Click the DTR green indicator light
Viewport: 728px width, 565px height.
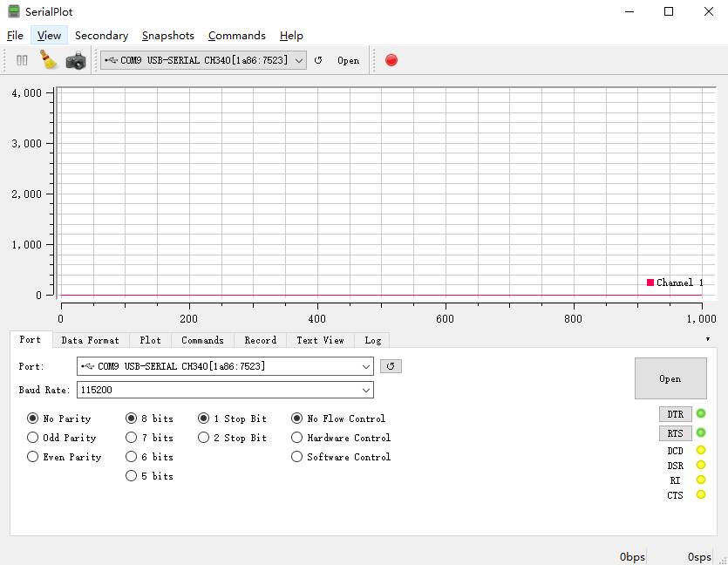click(x=701, y=414)
